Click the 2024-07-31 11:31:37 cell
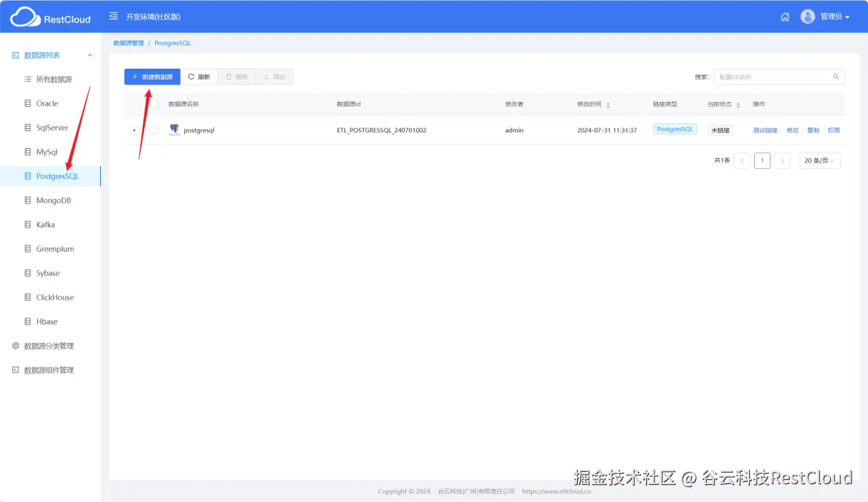Viewport: 868px width, 502px height. [x=607, y=130]
